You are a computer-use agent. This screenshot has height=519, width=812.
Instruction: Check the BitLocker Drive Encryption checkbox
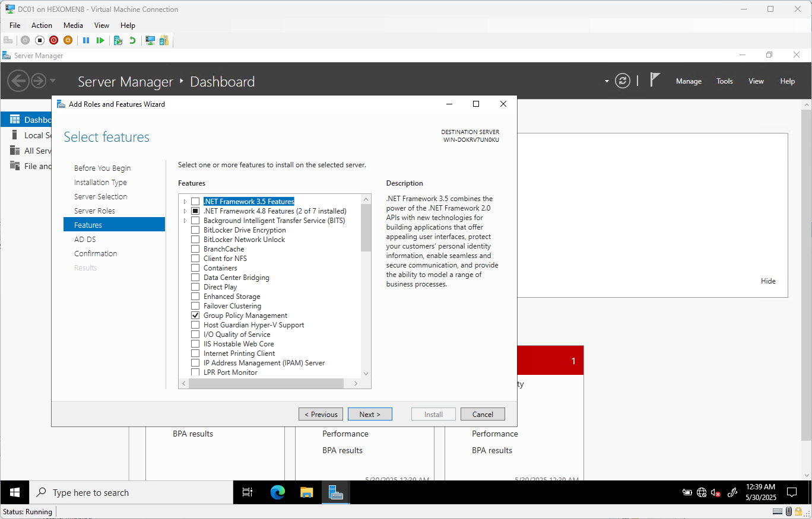(195, 230)
